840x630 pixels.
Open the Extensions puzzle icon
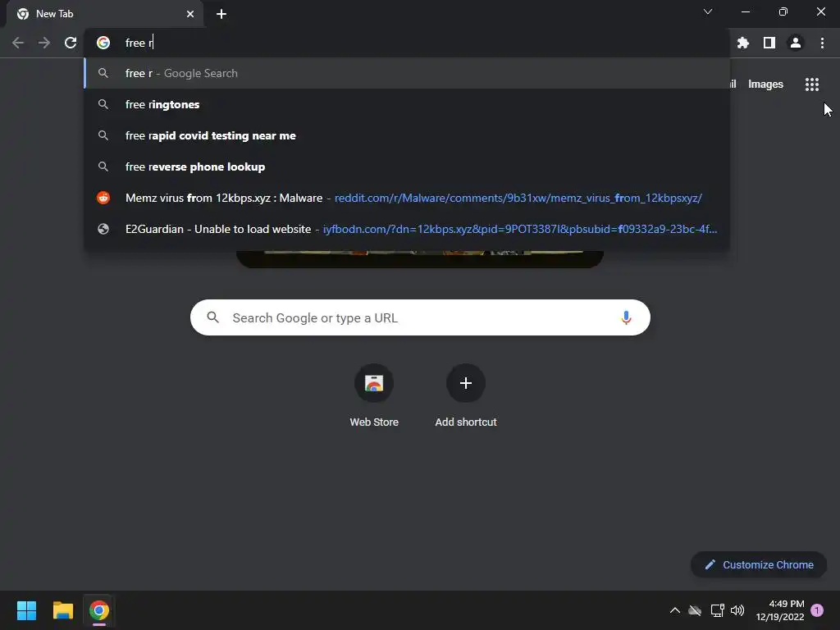(742, 43)
